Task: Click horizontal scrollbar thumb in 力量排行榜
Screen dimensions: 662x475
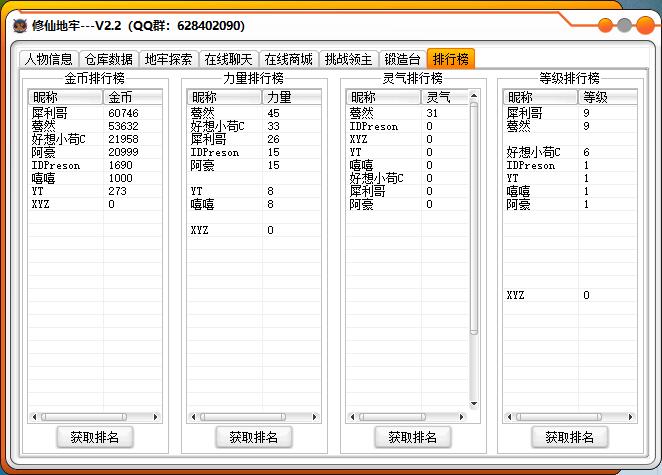Action: (243, 417)
